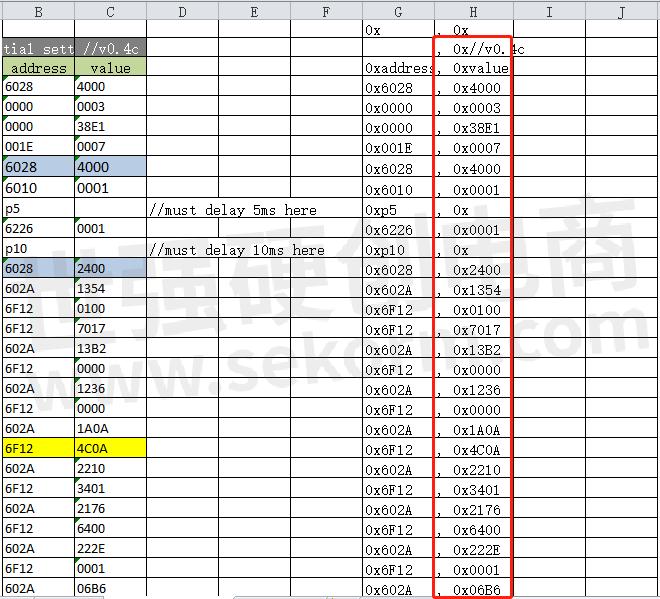The image size is (660, 599).
Task: Select the 001E address cell
Action: coord(38,148)
